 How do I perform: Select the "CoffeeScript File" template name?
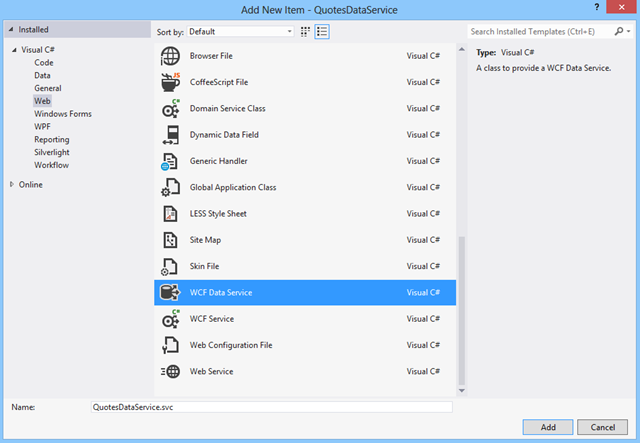pyautogui.click(x=219, y=82)
